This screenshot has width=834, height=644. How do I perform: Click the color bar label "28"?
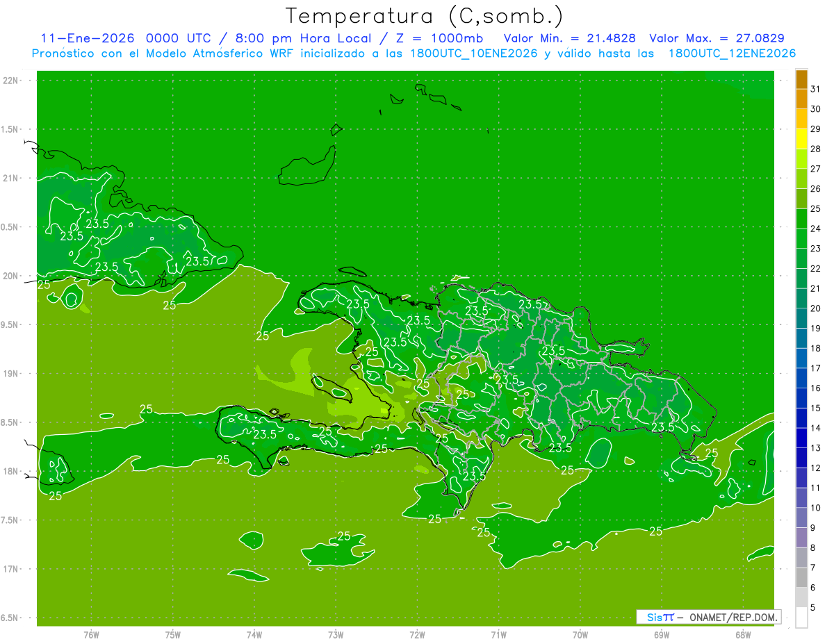816,149
